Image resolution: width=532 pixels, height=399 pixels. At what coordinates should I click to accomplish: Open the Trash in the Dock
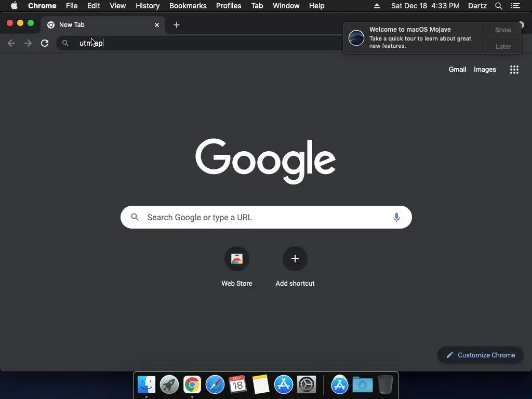pos(385,385)
